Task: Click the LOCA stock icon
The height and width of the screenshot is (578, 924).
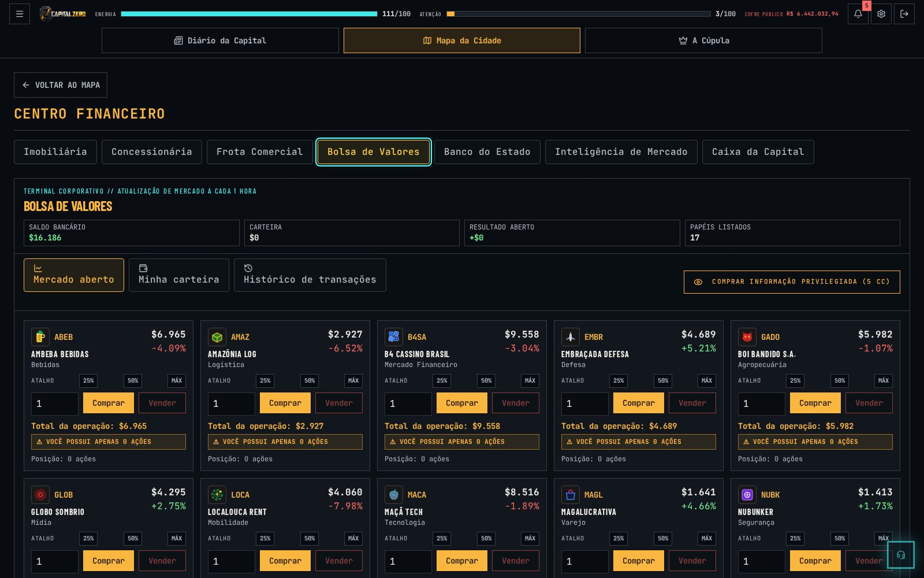Action: coord(217,495)
